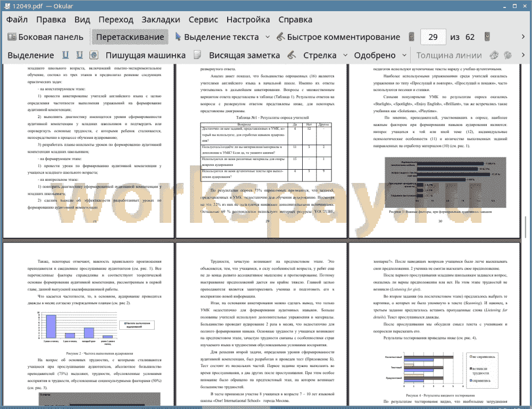Click the Таблица №1 survey results table
This screenshot has height=409, width=532.
266,152
